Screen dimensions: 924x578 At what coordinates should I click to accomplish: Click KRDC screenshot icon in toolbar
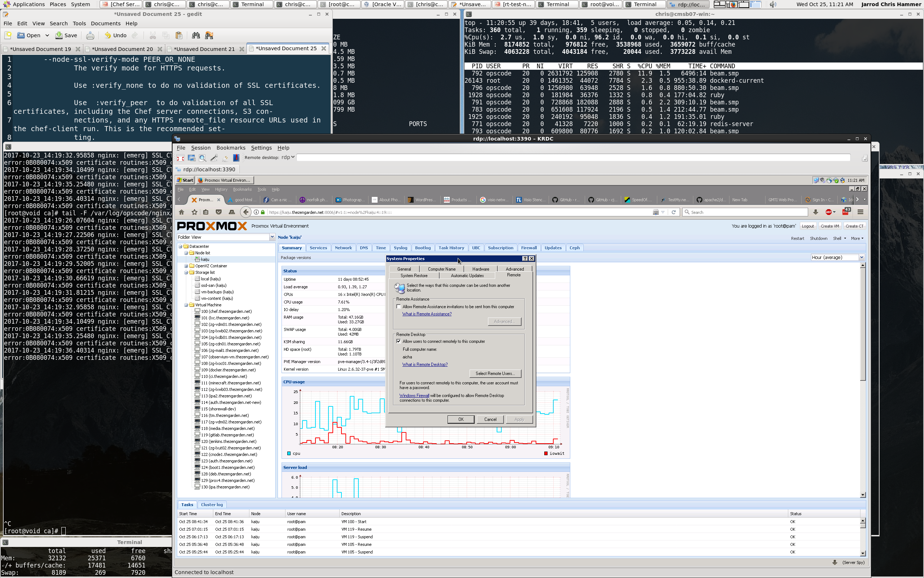(x=192, y=158)
